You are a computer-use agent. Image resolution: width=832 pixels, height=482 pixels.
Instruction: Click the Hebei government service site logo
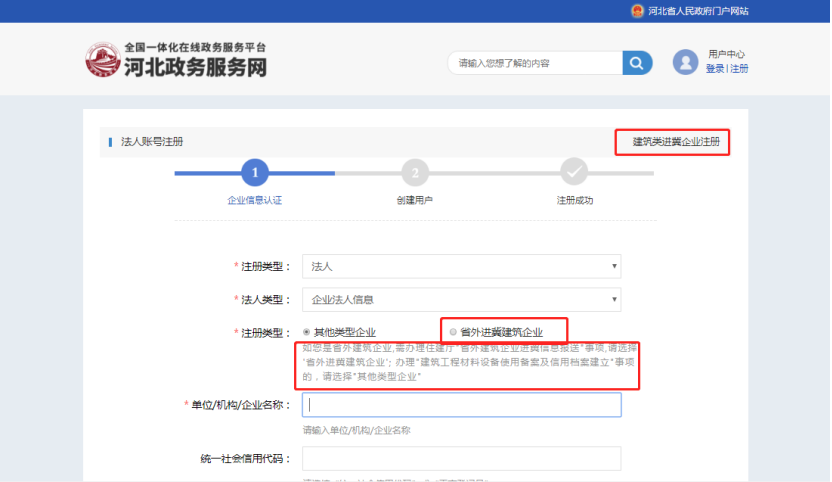coord(178,62)
